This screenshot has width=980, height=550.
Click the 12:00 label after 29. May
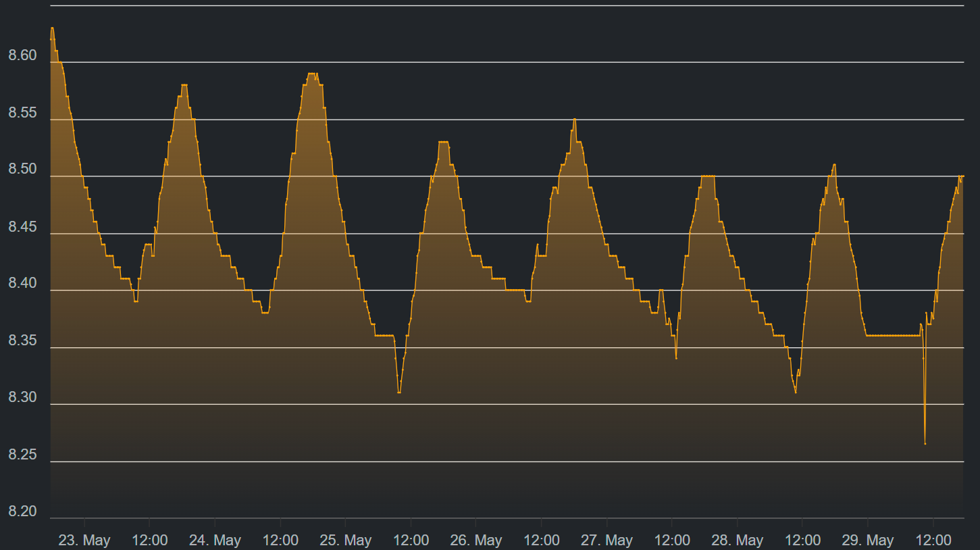pyautogui.click(x=933, y=541)
